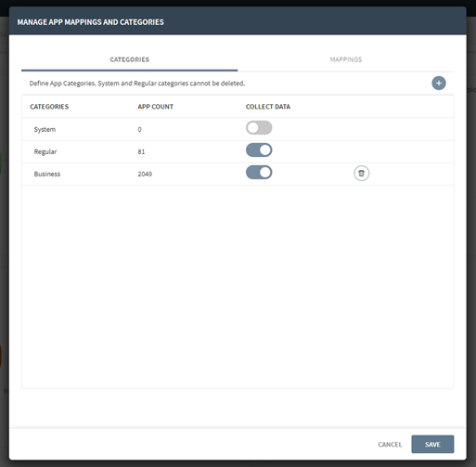Switch to the Mappings tab
The image size is (476, 467).
[x=345, y=59]
